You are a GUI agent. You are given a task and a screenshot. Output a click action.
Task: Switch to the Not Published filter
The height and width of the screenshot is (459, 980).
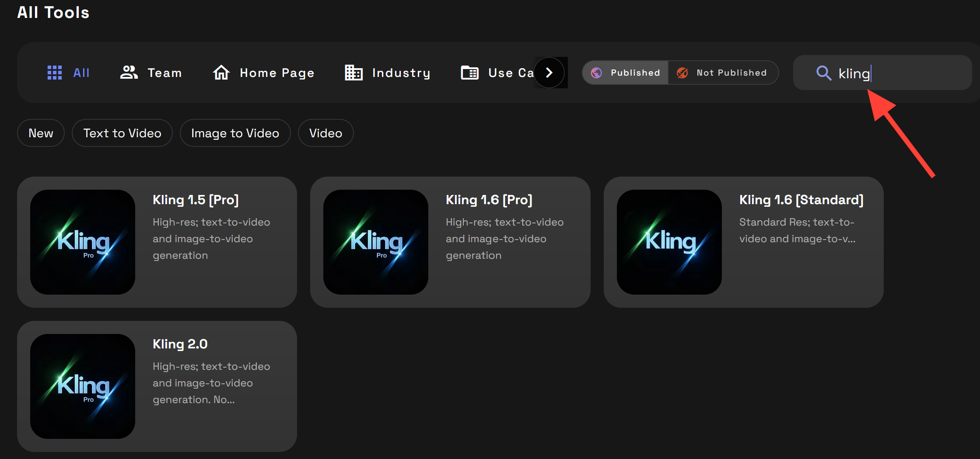pos(723,73)
